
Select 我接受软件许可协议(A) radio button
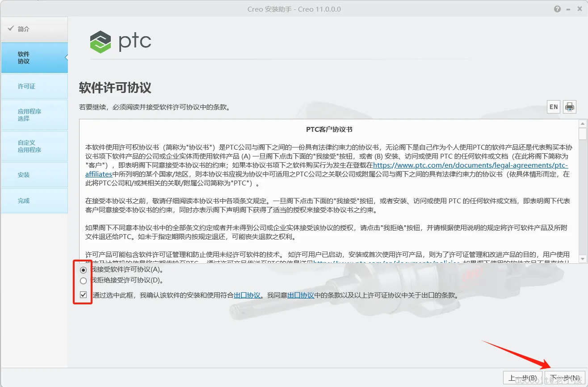(83, 270)
